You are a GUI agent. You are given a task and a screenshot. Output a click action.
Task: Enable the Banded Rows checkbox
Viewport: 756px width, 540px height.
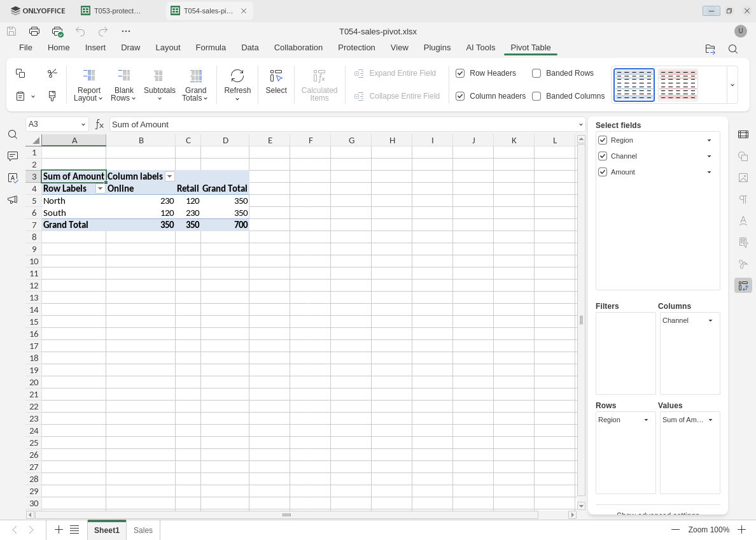pos(536,73)
